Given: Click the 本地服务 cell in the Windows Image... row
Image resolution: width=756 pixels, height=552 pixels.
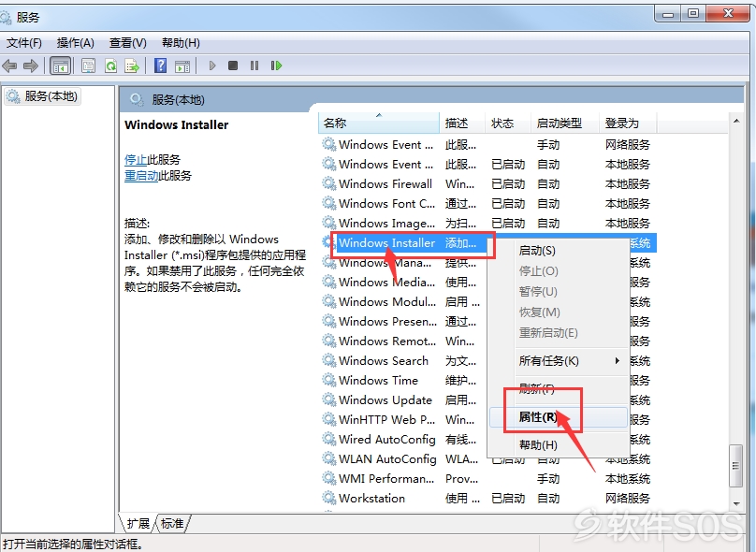Looking at the screenshot, I should pyautogui.click(x=627, y=224).
